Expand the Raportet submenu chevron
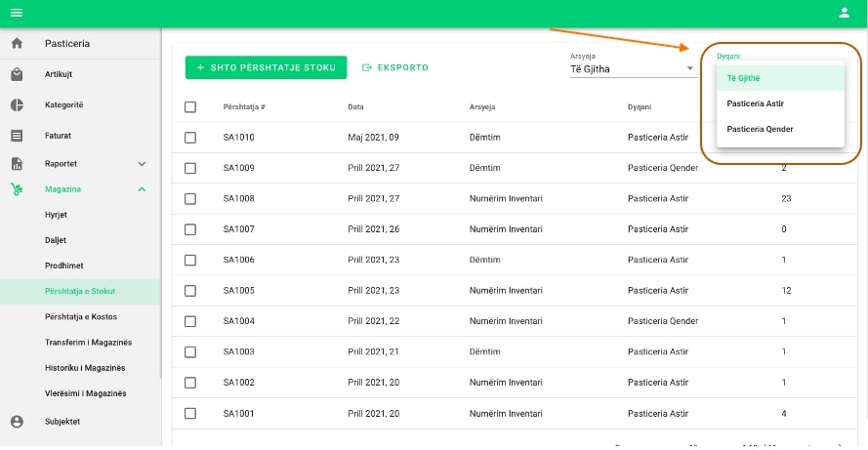Viewport: 868px width, 450px height. 142,164
